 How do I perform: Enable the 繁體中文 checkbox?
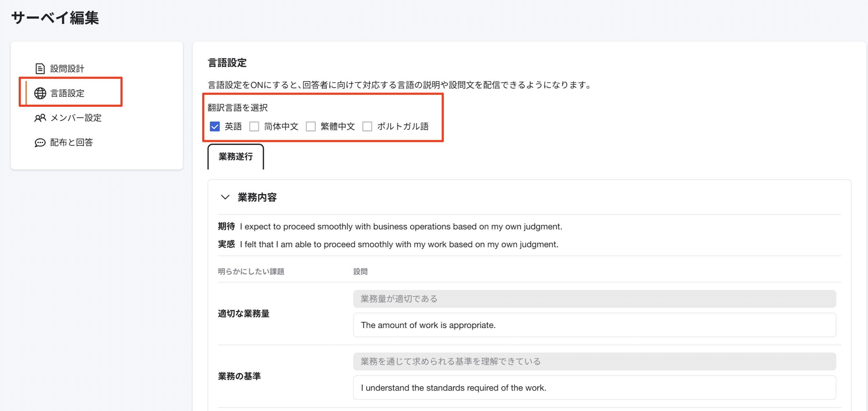[311, 127]
